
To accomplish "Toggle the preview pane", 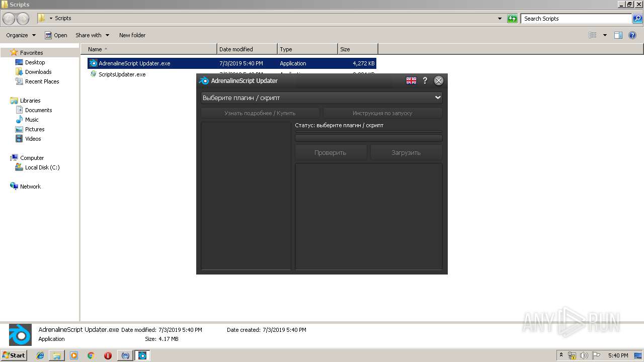I will [x=618, y=35].
